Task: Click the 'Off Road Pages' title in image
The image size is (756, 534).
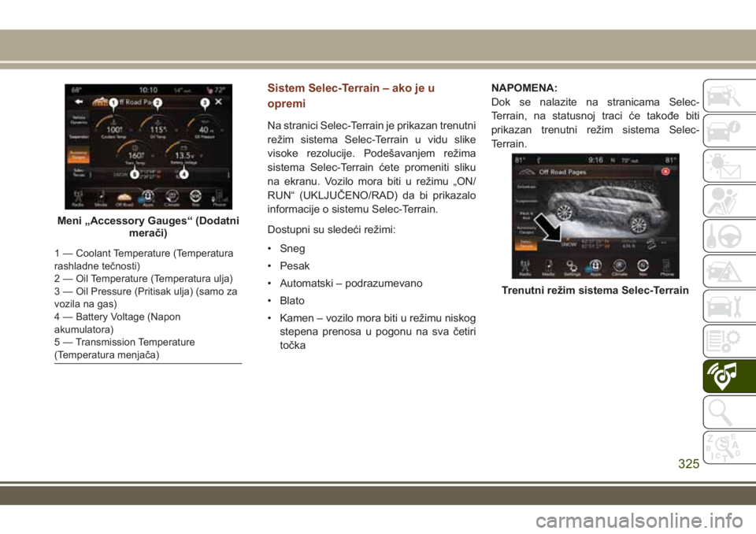Action: pos(562,172)
